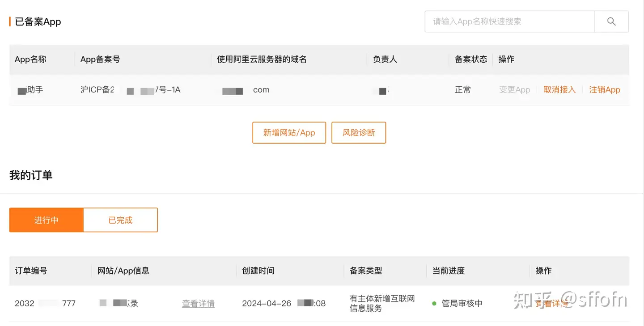Image resolution: width=644 pixels, height=326 pixels.
Task: Switch to the 已完成 orders tab
Action: click(x=120, y=220)
